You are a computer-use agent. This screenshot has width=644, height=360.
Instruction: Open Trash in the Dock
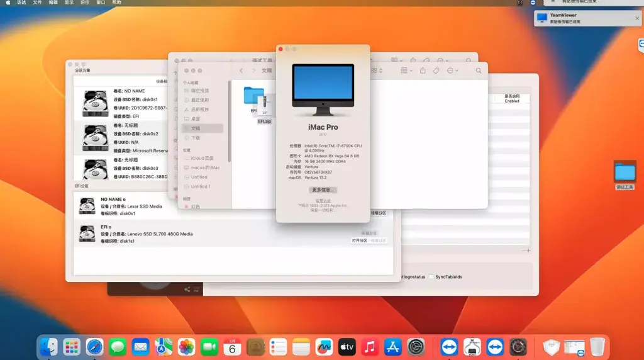pyautogui.click(x=597, y=347)
